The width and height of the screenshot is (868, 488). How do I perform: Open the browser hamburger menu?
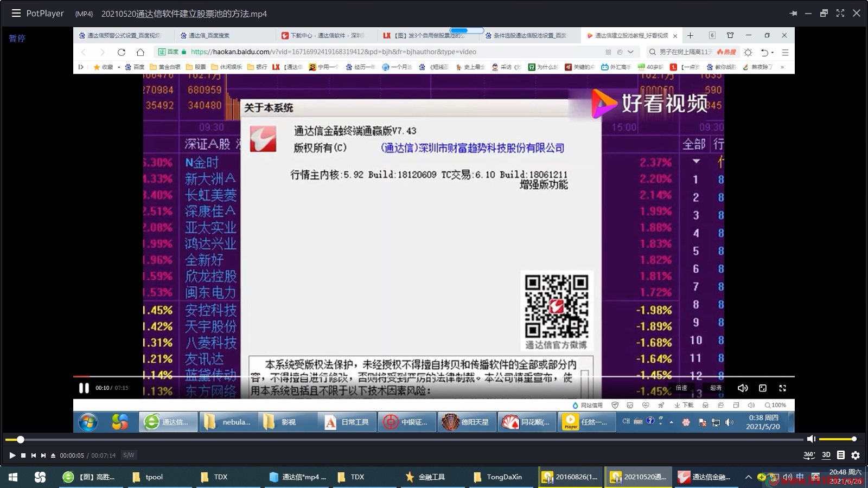[785, 52]
